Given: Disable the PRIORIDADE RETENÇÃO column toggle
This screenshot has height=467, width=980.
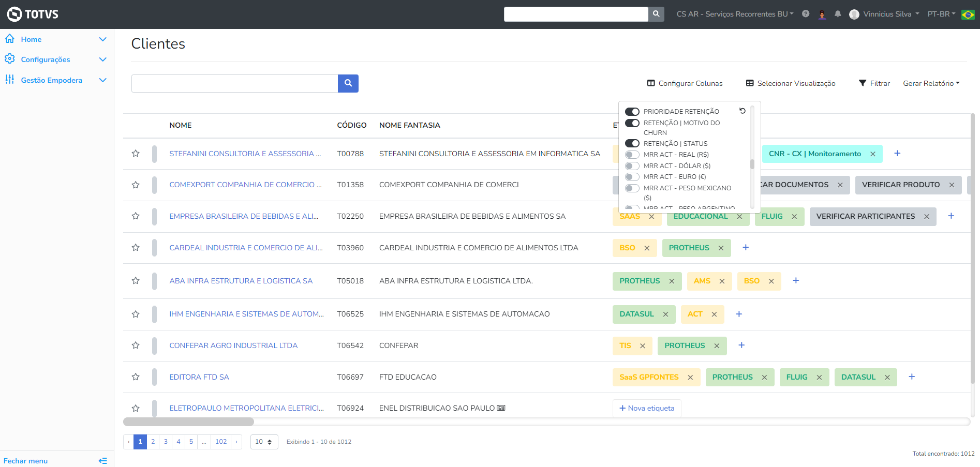Looking at the screenshot, I should [632, 112].
